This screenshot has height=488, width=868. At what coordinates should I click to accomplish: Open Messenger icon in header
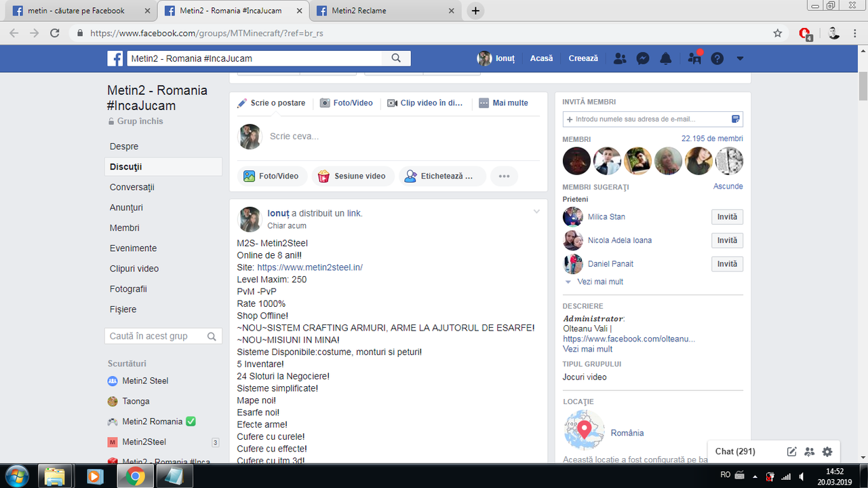(x=643, y=58)
